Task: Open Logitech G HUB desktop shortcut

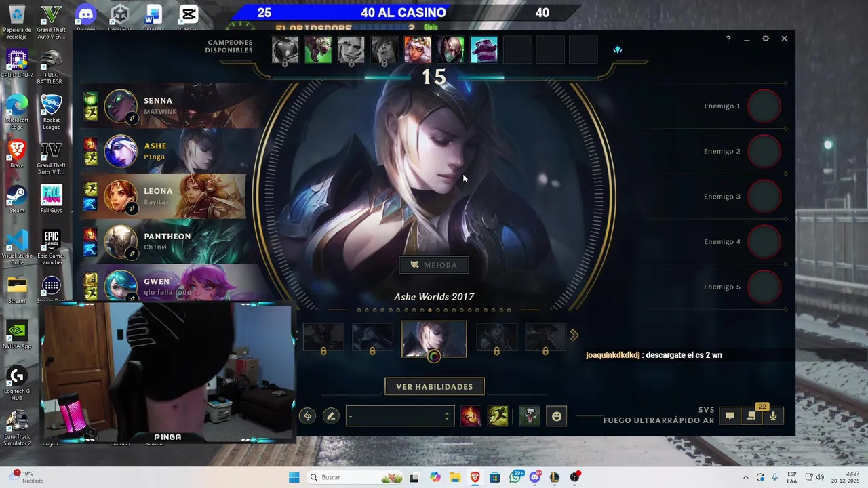Action: 17,384
